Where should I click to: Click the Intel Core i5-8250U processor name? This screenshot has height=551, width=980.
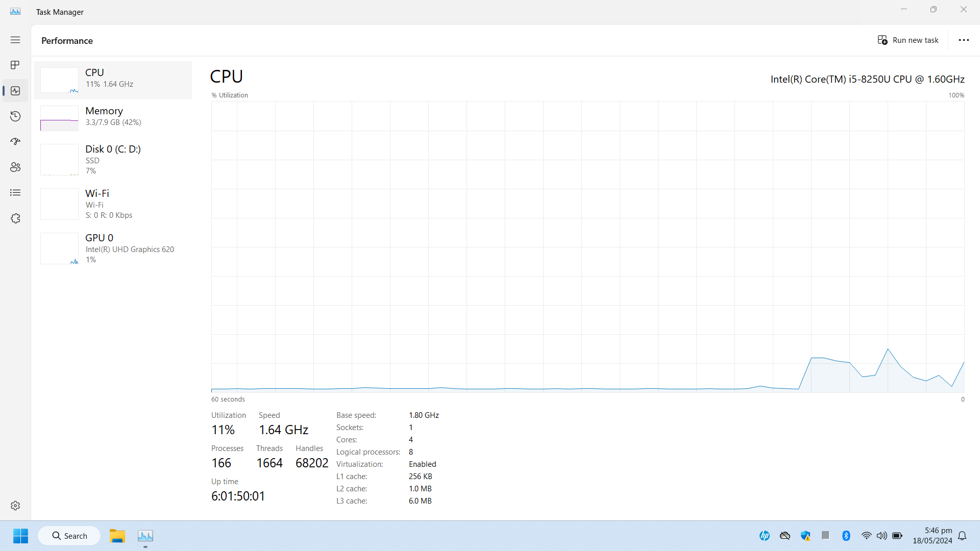click(867, 79)
